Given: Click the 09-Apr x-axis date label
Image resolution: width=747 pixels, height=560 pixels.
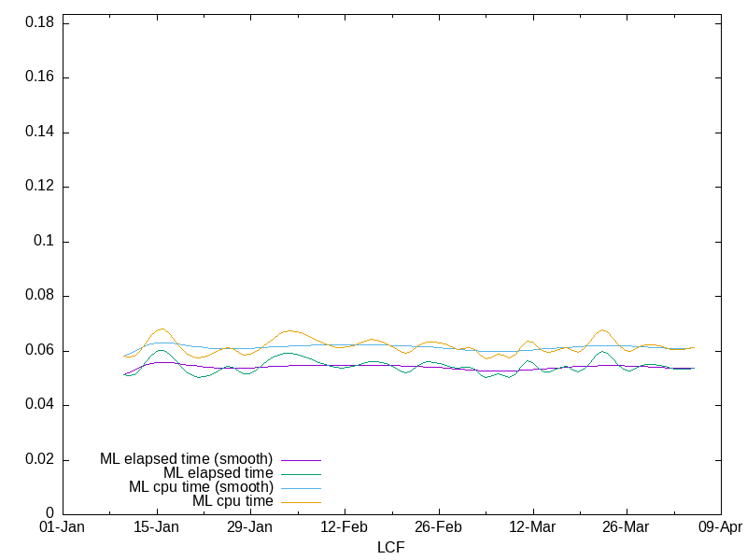Looking at the screenshot, I should [x=719, y=527].
